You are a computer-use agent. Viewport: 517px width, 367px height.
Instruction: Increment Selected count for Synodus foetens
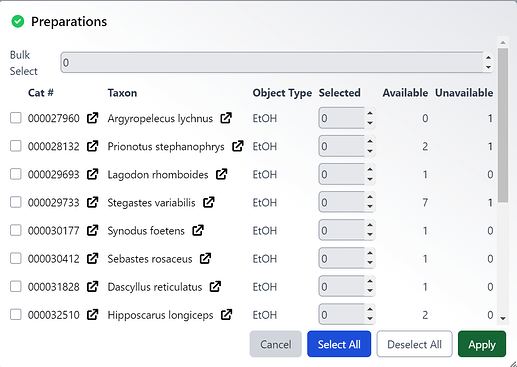pyautogui.click(x=370, y=226)
